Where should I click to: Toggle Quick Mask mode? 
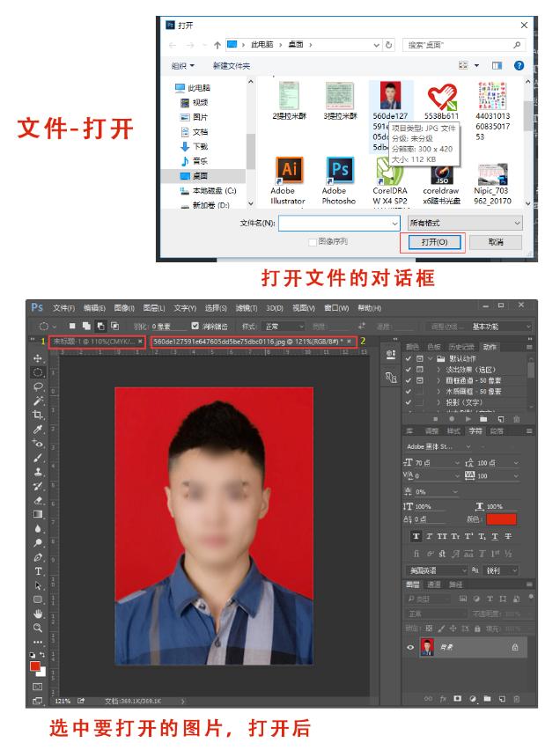point(38,687)
